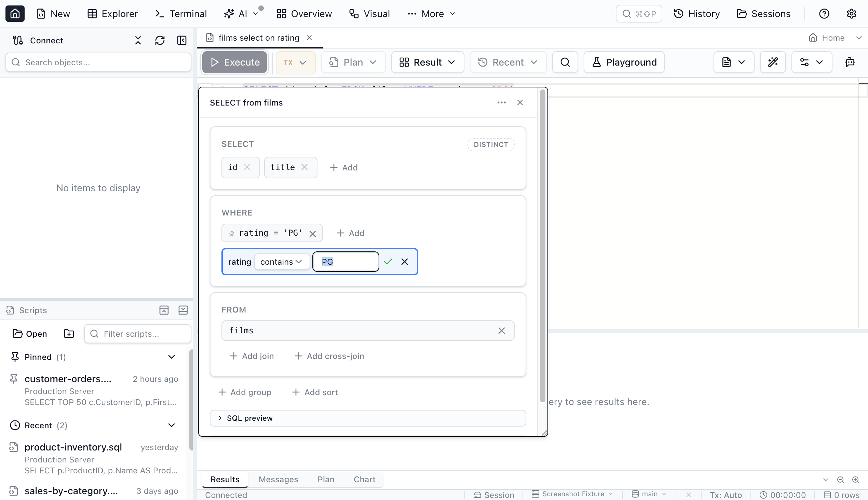Open the Explorer menu item
868x500 pixels.
point(112,14)
